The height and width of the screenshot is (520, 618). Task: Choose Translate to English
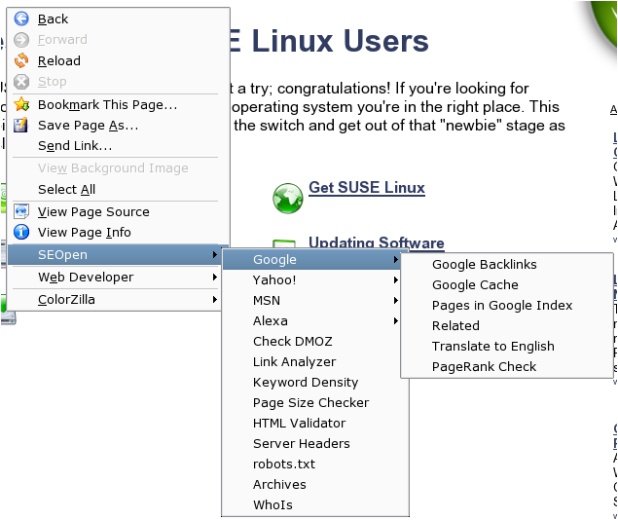click(492, 346)
